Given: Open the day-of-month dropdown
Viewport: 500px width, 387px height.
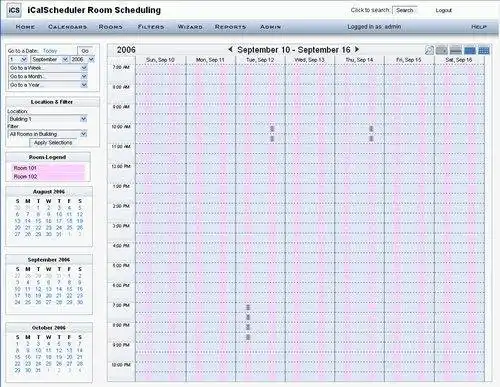Looking at the screenshot, I should (18, 59).
